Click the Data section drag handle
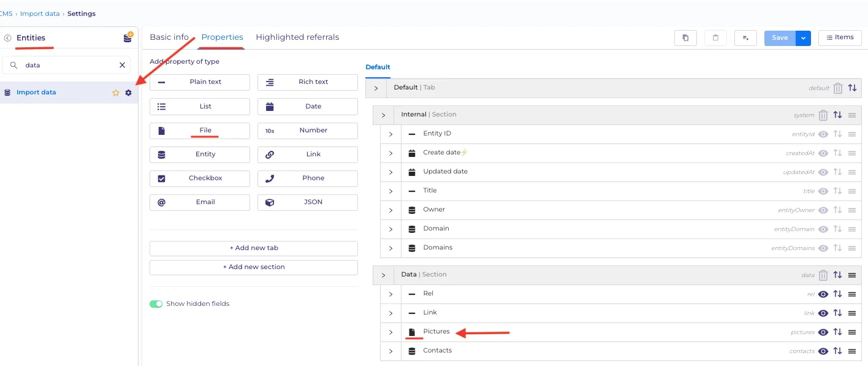 tap(852, 275)
